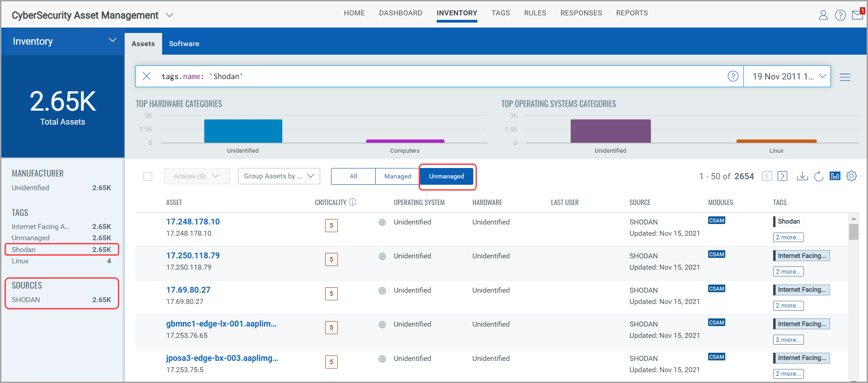Expand the Inventory sidebar dropdown

click(112, 41)
